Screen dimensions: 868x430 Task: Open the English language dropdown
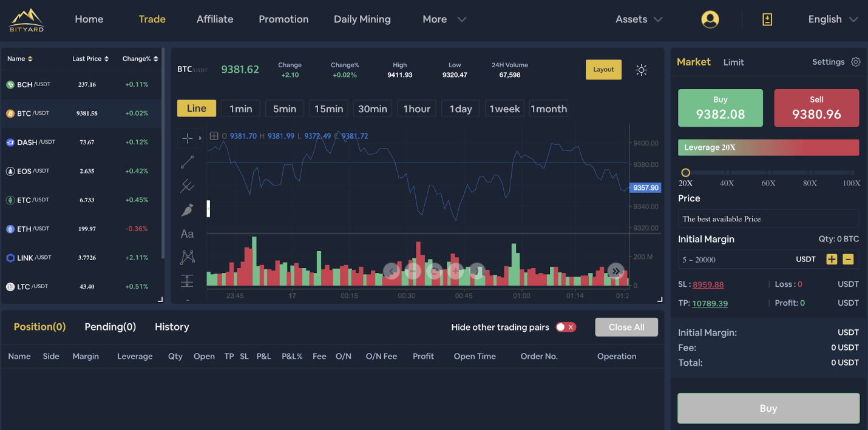(x=832, y=19)
